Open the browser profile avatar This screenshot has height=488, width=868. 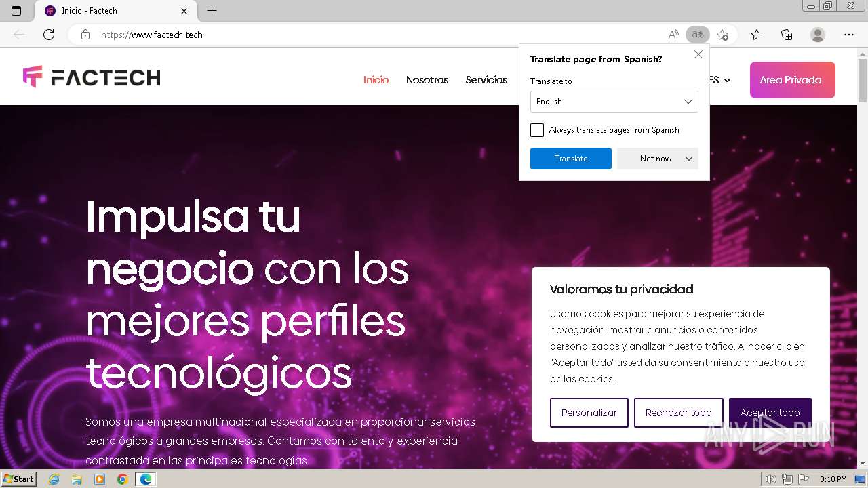818,35
